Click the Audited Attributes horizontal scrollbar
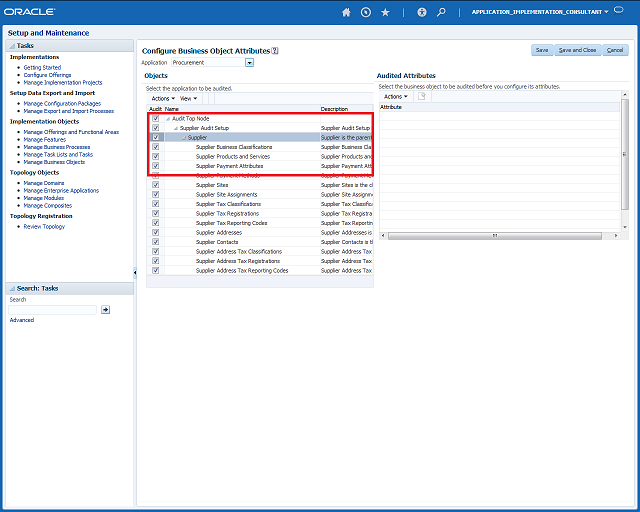Image resolution: width=640 pixels, height=512 pixels. point(495,235)
